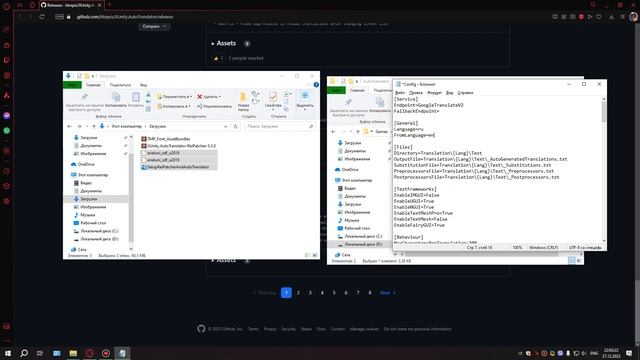Open the Правка menu in Notepad

pyautogui.click(x=416, y=93)
